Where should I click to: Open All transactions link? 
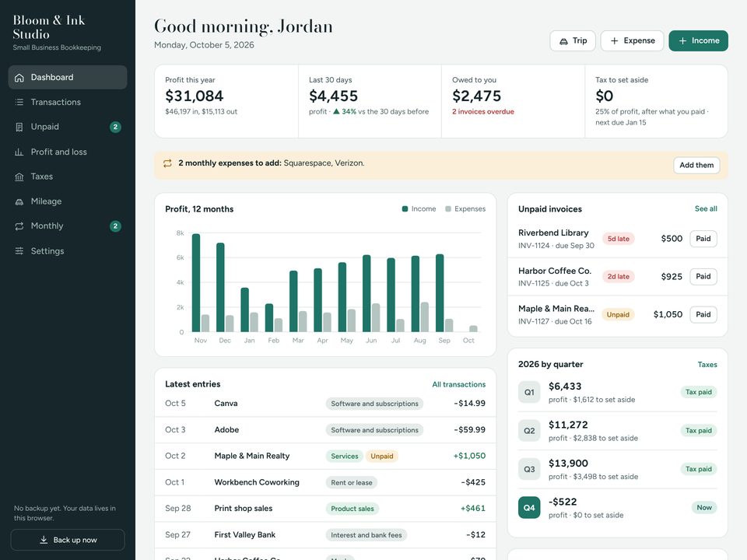pos(459,384)
